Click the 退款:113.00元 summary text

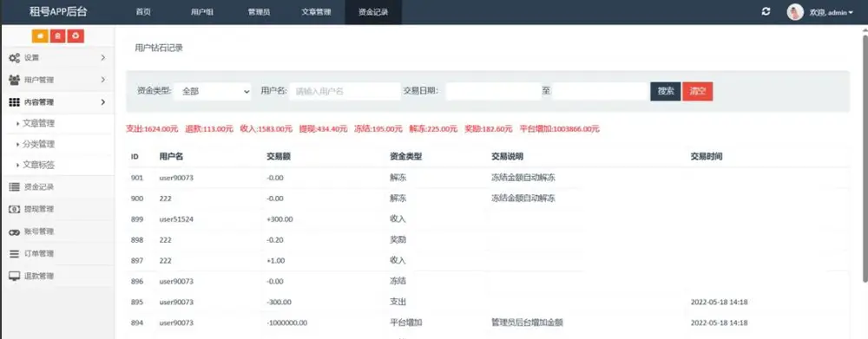209,129
